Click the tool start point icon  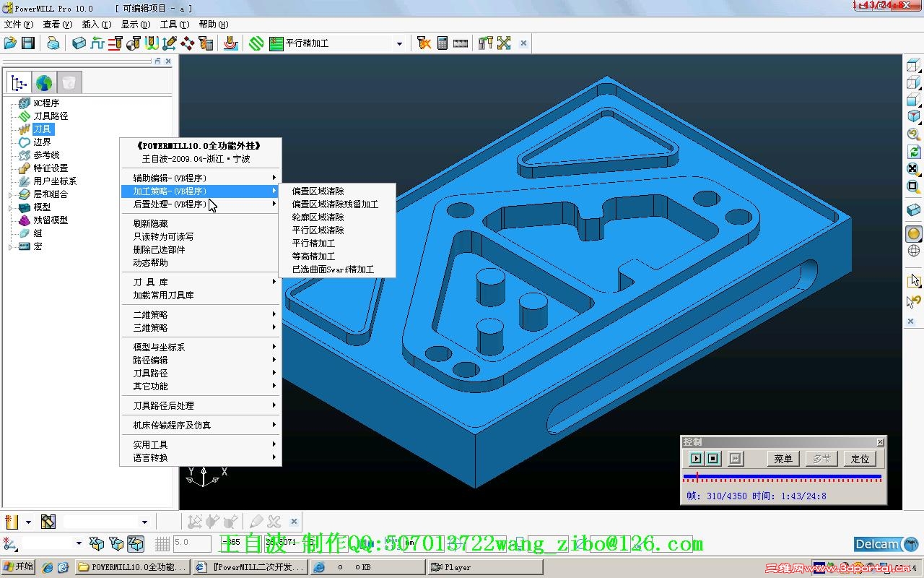(x=134, y=43)
